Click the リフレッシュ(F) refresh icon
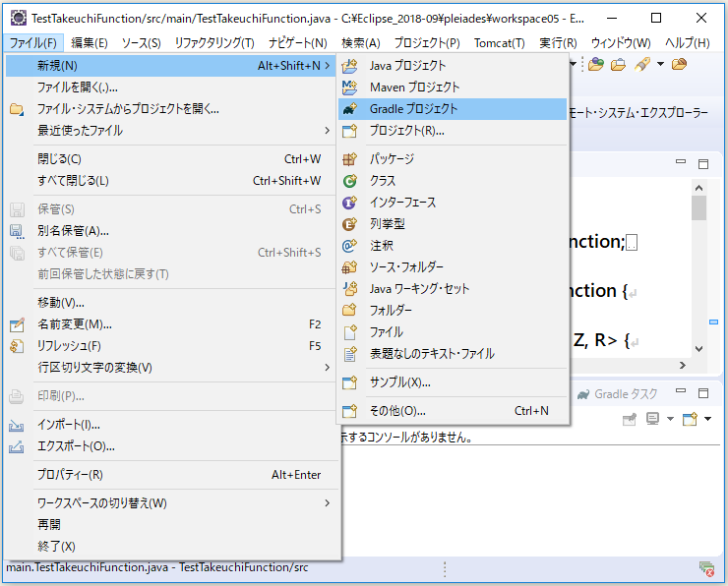 click(x=17, y=346)
